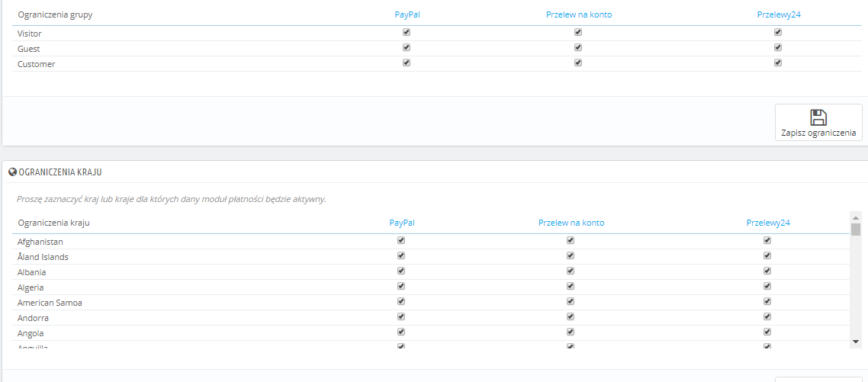Disable Przelewy24 for Albania
The image size is (868, 382).
click(768, 271)
